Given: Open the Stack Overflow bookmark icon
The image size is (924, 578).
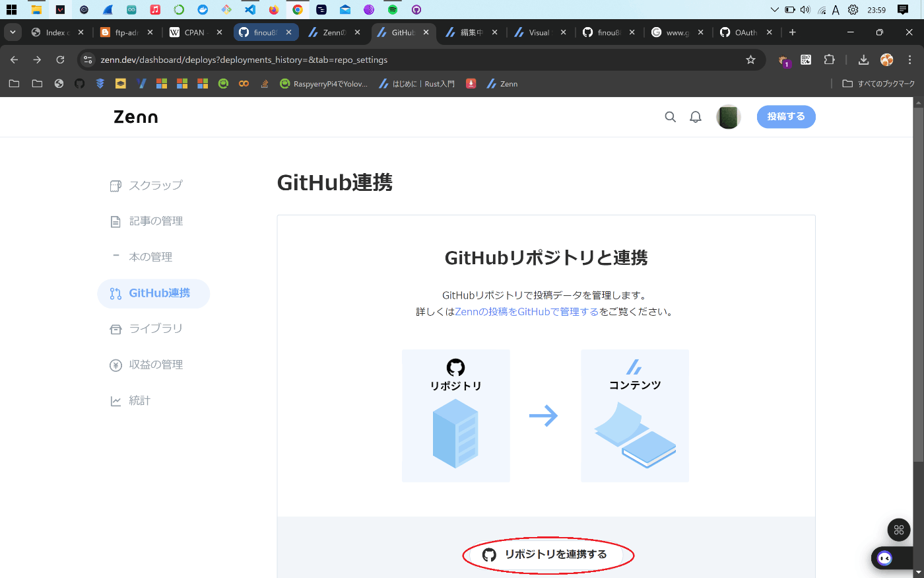Looking at the screenshot, I should (265, 84).
